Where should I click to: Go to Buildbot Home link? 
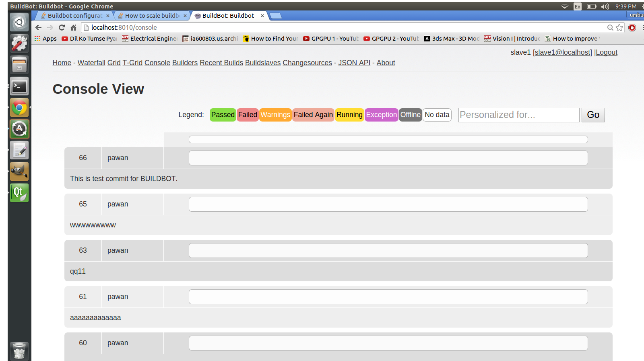click(x=62, y=63)
